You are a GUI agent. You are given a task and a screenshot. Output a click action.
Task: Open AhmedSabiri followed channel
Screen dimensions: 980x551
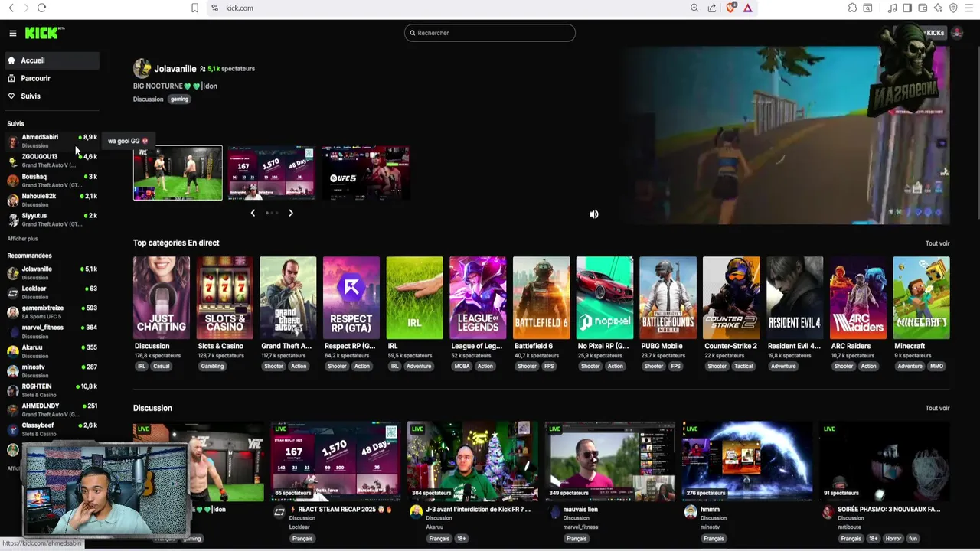52,141
